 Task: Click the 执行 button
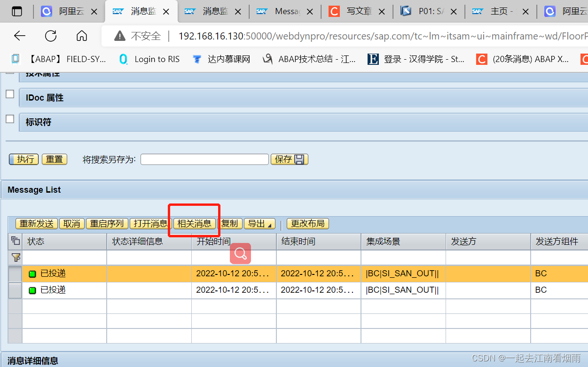coord(23,159)
